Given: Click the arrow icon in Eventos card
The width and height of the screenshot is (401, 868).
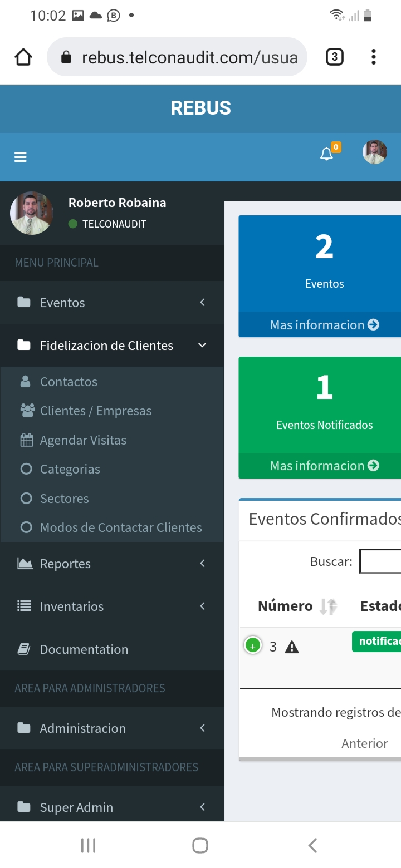Looking at the screenshot, I should pos(374,324).
